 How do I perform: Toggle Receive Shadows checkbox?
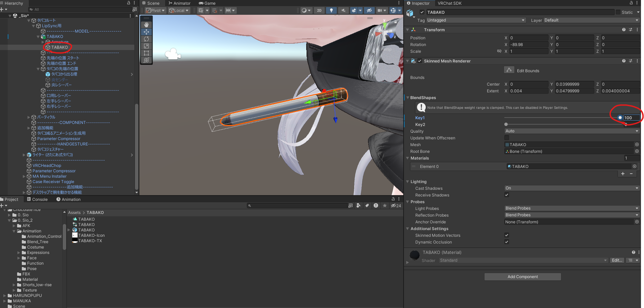pyautogui.click(x=507, y=195)
